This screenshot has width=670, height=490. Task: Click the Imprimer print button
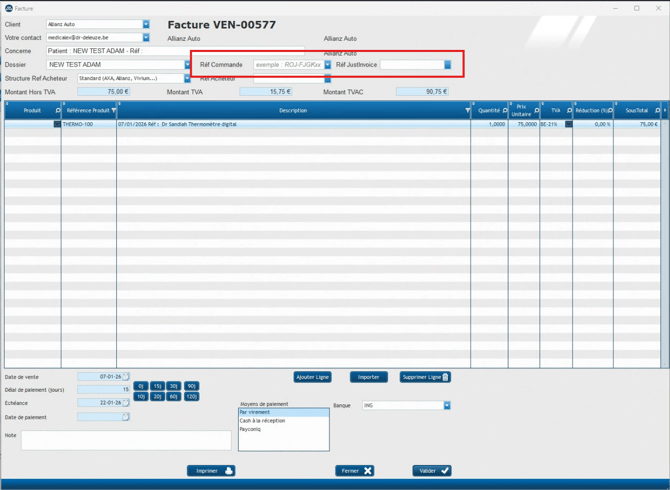pyautogui.click(x=211, y=470)
